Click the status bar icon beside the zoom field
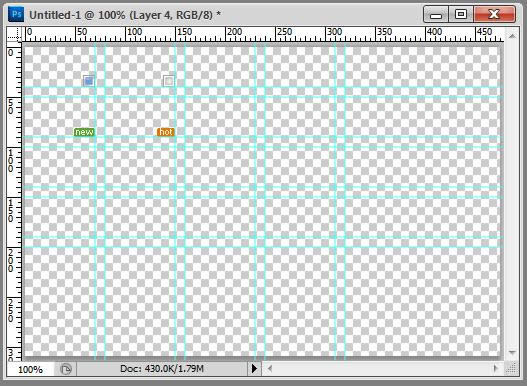The height and width of the screenshot is (386, 527). [x=66, y=369]
